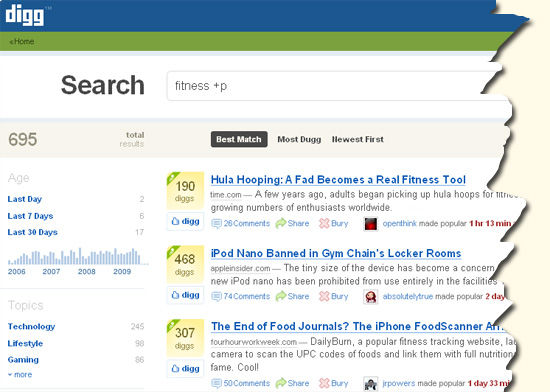Expand more topics list
The width and height of the screenshot is (550, 392).
20,374
